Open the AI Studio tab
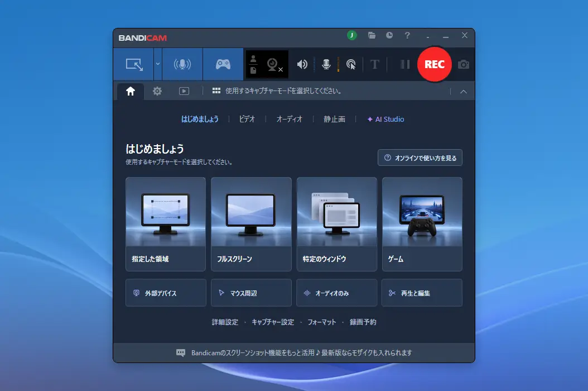This screenshot has width=588, height=391. (x=385, y=119)
